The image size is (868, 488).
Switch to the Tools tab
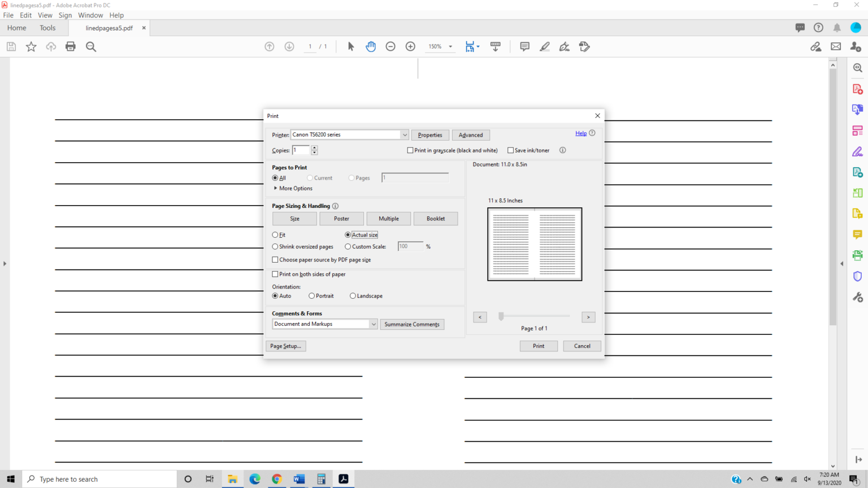click(47, 28)
